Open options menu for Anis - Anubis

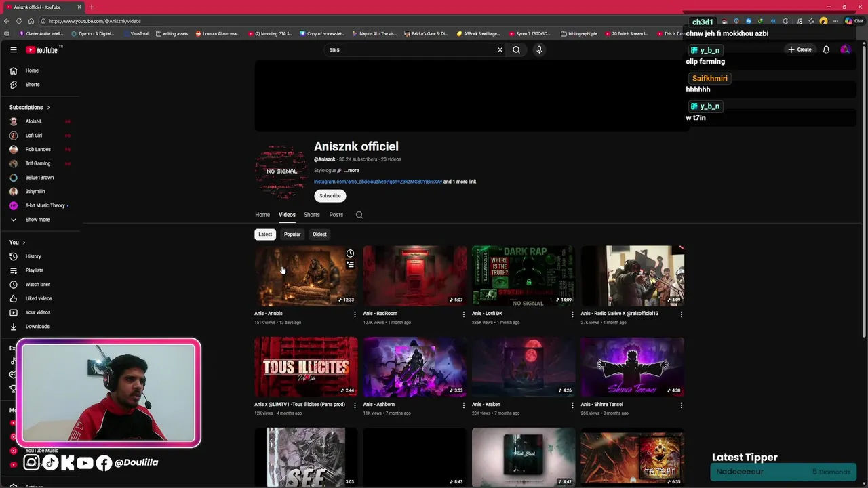(355, 314)
